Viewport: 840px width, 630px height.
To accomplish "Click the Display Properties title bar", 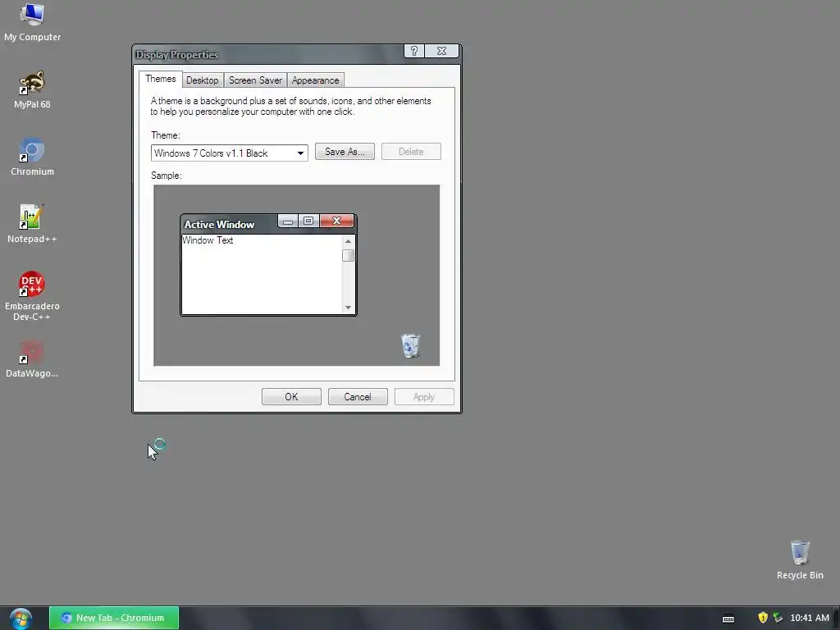I will pyautogui.click(x=268, y=55).
